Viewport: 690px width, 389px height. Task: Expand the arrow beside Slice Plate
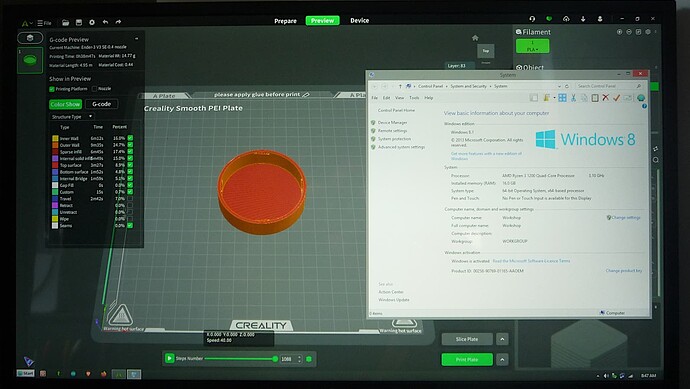[x=503, y=339]
